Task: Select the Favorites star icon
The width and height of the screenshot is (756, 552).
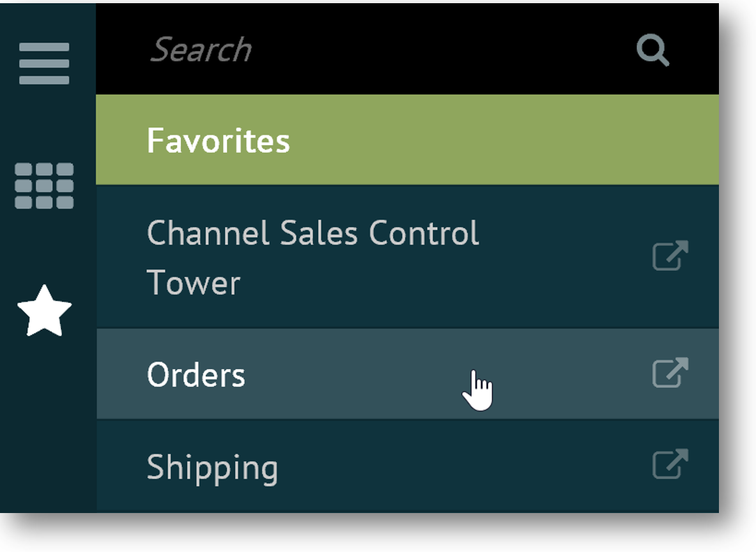Action: [44, 311]
